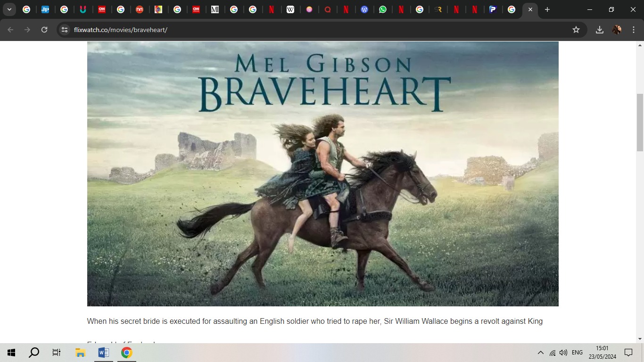Switch to Microsoft Word in the taskbar
Viewport: 644px width, 362px height.
pyautogui.click(x=103, y=353)
